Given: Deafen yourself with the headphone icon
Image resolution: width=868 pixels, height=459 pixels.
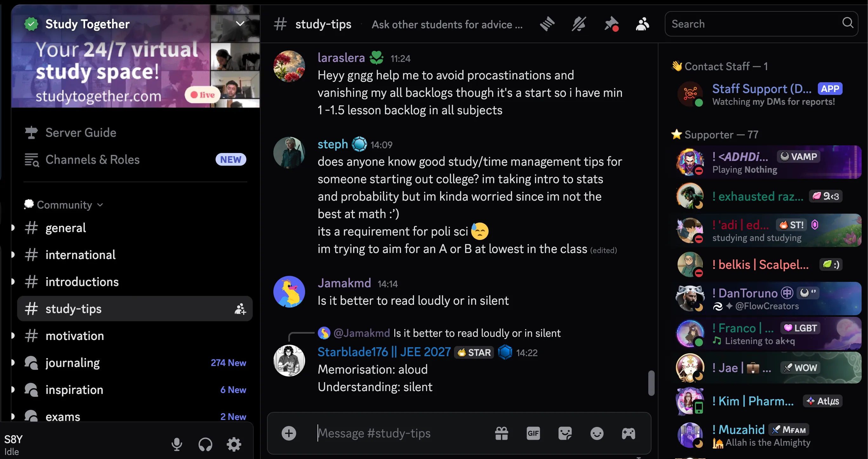Looking at the screenshot, I should 205,444.
